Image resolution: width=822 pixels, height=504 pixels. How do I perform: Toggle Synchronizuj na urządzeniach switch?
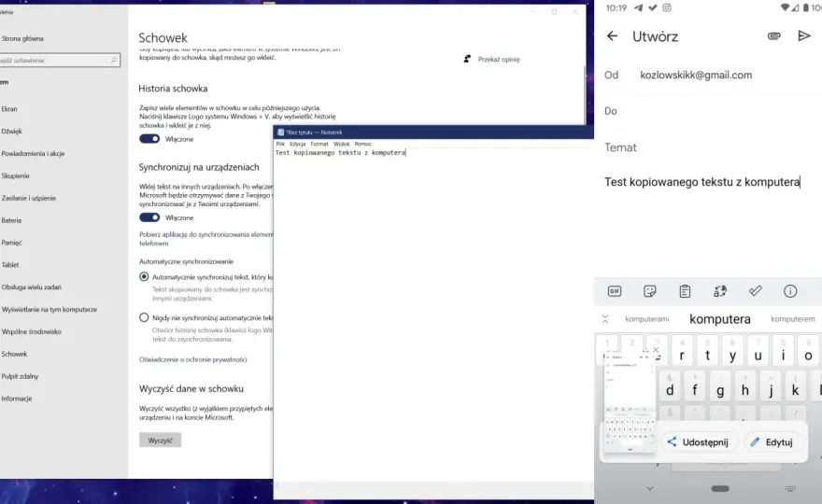click(x=149, y=217)
